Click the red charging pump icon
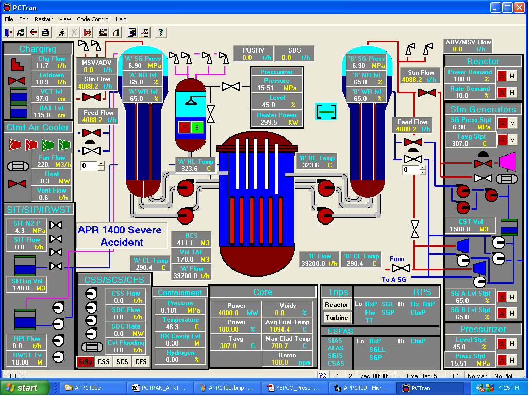Image resolution: width=532 pixels, height=397 pixels. (17, 64)
